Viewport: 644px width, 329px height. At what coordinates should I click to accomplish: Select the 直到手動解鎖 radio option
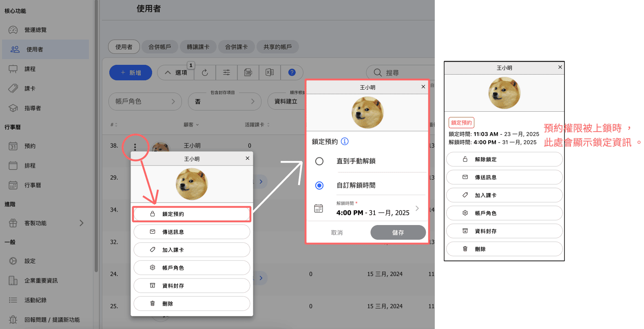click(319, 161)
